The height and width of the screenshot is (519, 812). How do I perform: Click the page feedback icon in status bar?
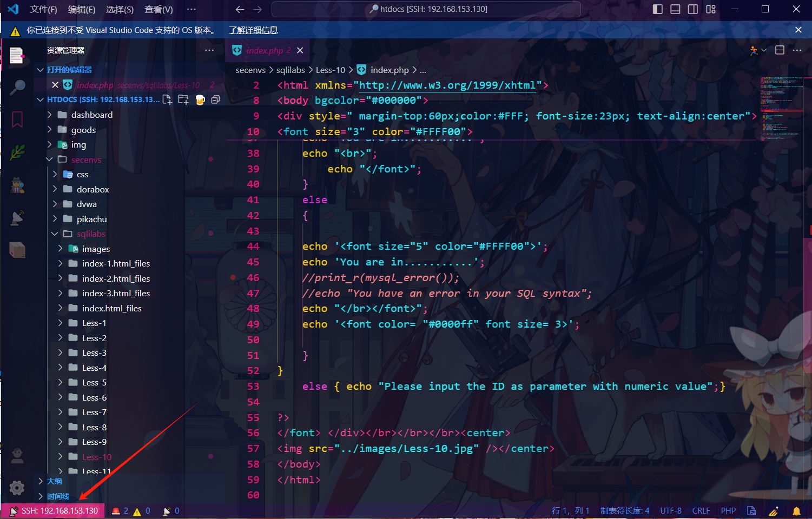[751, 511]
